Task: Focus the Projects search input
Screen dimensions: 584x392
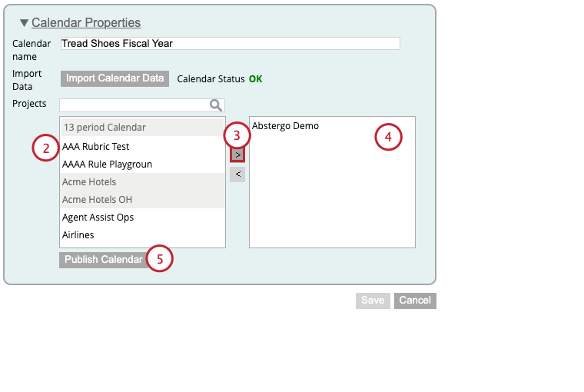Action: pos(132,105)
